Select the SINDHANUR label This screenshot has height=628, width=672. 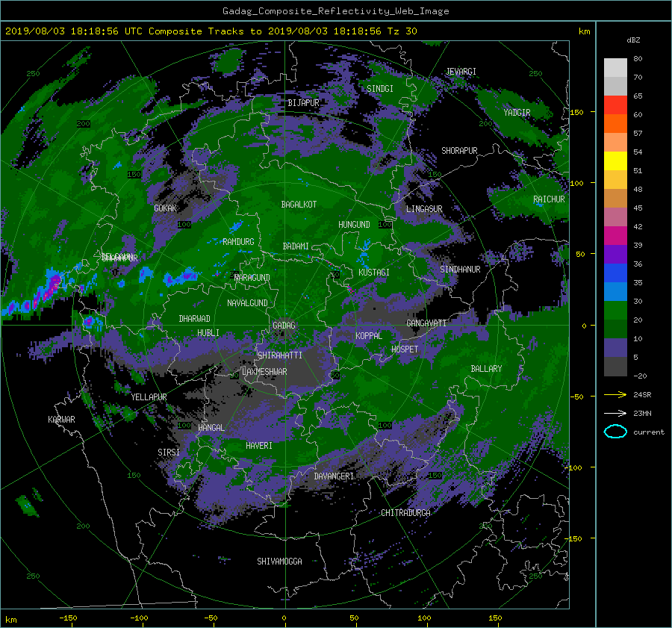(x=460, y=270)
